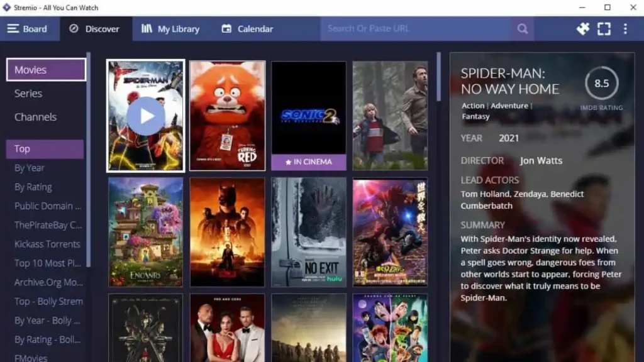Viewport: 644px width, 362px height.
Task: Open the add-ons puzzle piece icon
Action: tap(582, 29)
